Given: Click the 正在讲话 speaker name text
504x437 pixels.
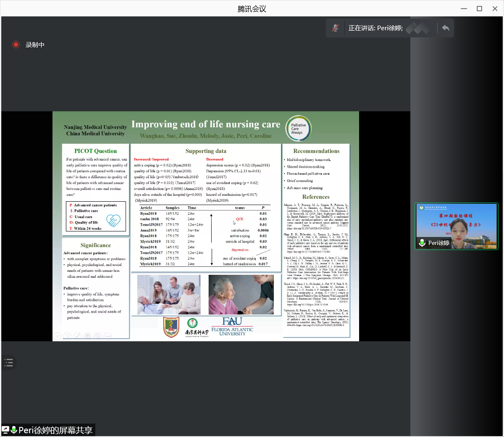Looking at the screenshot, I should tap(375, 28).
